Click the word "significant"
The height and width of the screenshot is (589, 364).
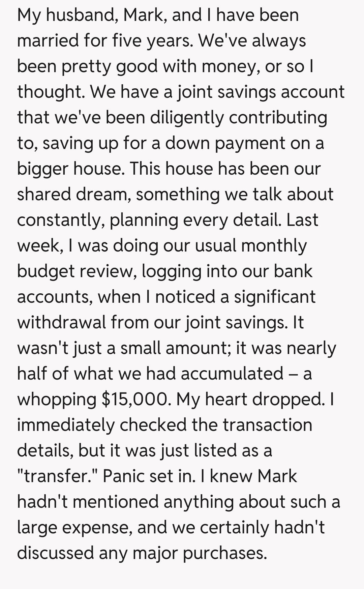(x=275, y=297)
